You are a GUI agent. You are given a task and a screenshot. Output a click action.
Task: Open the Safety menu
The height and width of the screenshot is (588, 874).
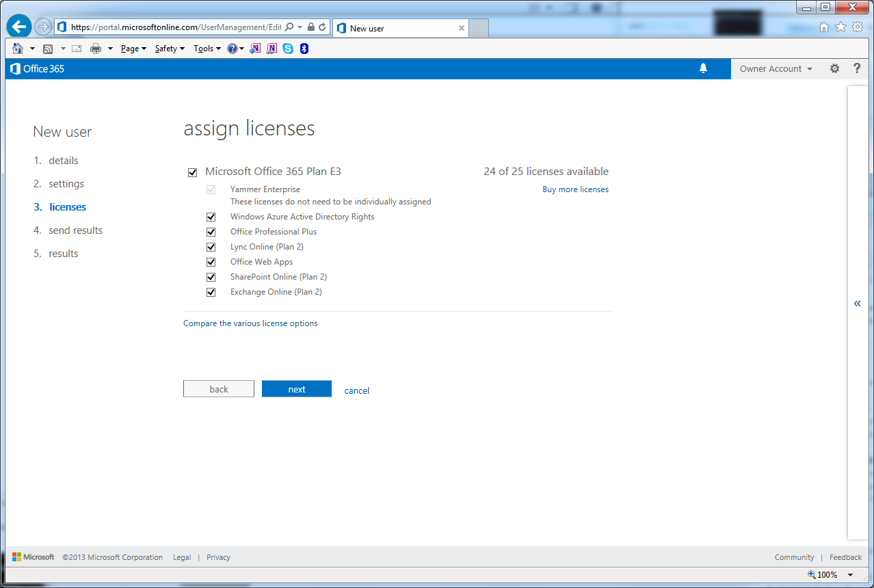(170, 49)
